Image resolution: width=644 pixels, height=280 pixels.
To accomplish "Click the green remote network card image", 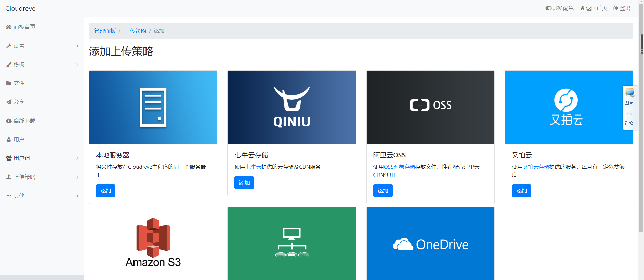I will pos(292,243).
